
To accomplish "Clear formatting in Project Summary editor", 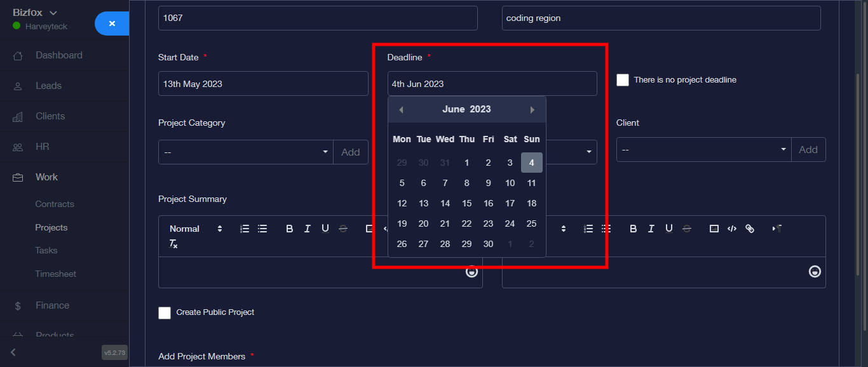I will tap(173, 244).
